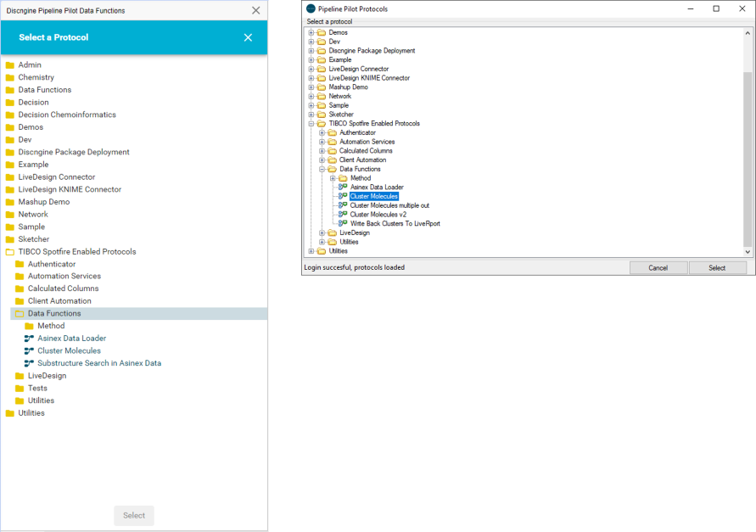
Task: Click the Select button in Pipeline Pilot Protocols window
Action: click(718, 267)
